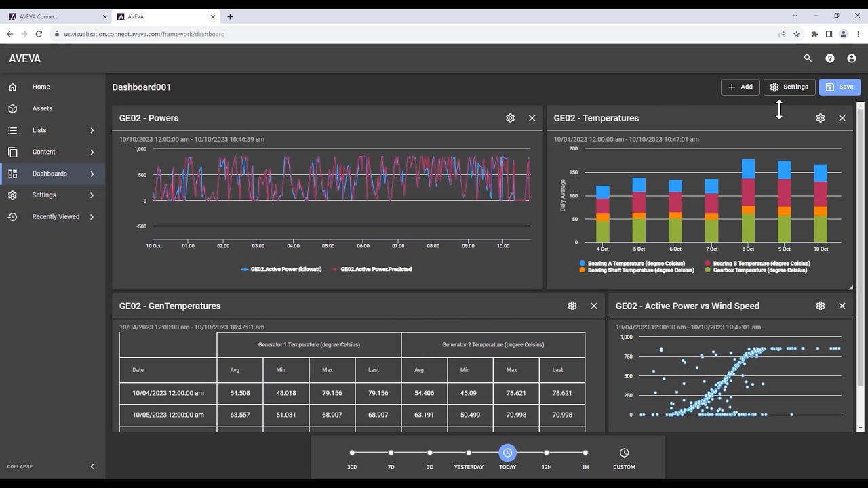The height and width of the screenshot is (488, 868).
Task: Expand the Lists submenu chevron
Action: coord(92,130)
